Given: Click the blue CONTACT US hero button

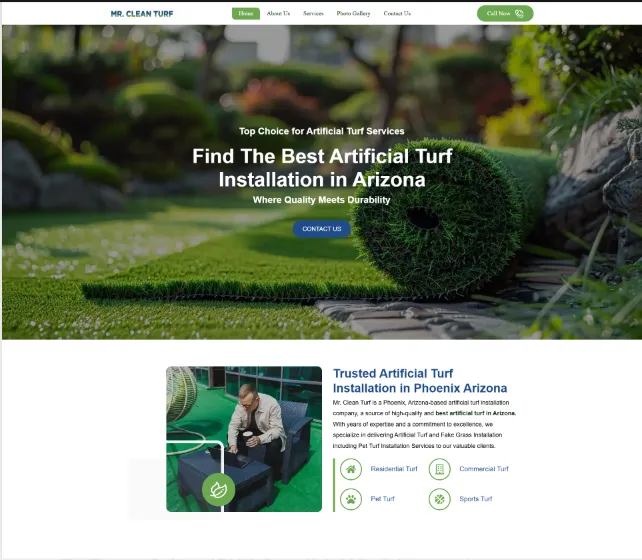Looking at the screenshot, I should (322, 229).
